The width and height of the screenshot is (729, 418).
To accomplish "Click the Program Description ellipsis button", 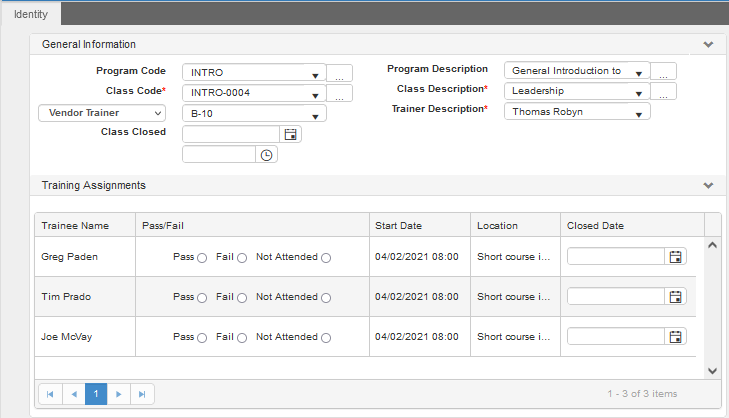I will [x=663, y=71].
